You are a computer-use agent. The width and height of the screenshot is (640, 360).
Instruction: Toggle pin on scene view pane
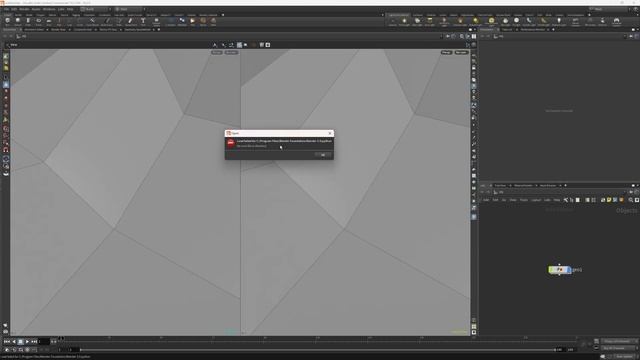pyautogui.click(x=448, y=36)
